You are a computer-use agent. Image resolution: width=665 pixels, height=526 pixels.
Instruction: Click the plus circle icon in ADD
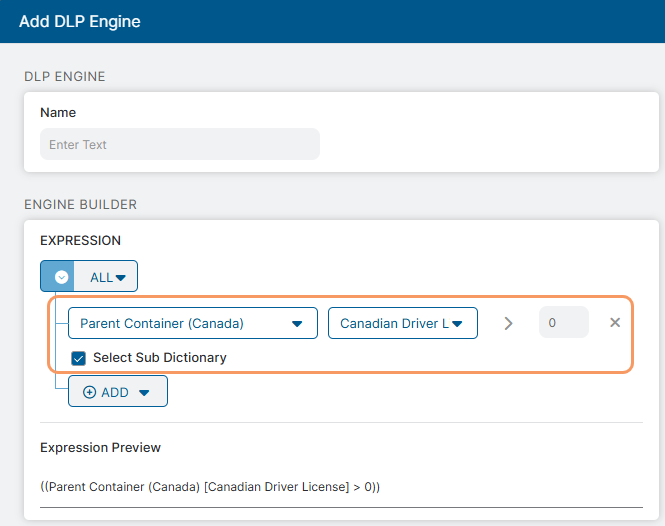[x=89, y=392]
